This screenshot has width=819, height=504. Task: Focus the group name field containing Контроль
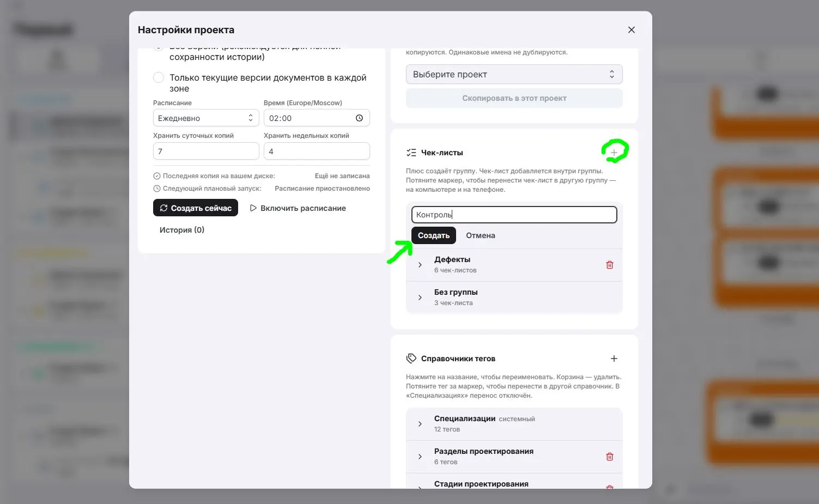pos(514,215)
